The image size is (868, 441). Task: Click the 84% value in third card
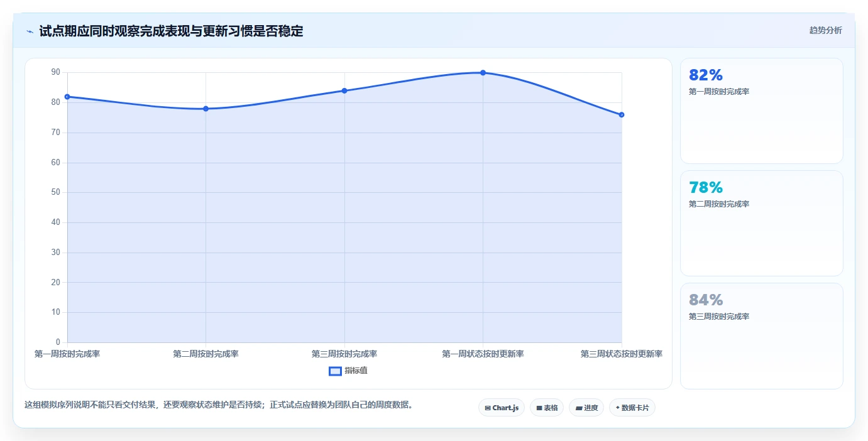[x=706, y=300]
